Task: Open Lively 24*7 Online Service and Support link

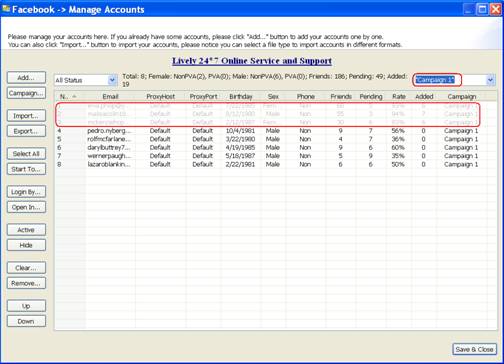Action: tap(252, 61)
